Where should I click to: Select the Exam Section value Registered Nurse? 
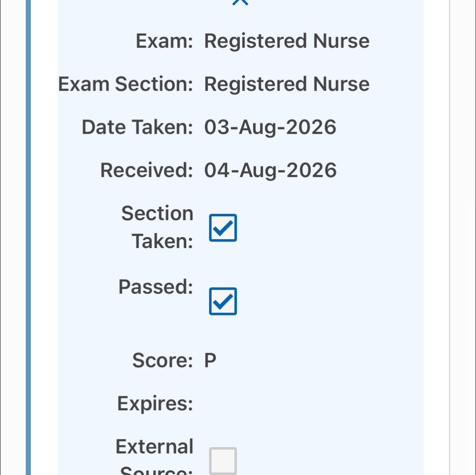point(286,84)
